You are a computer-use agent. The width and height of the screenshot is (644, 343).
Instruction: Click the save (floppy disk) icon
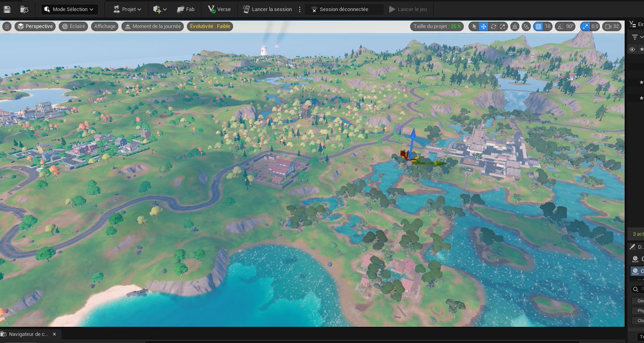click(x=7, y=9)
